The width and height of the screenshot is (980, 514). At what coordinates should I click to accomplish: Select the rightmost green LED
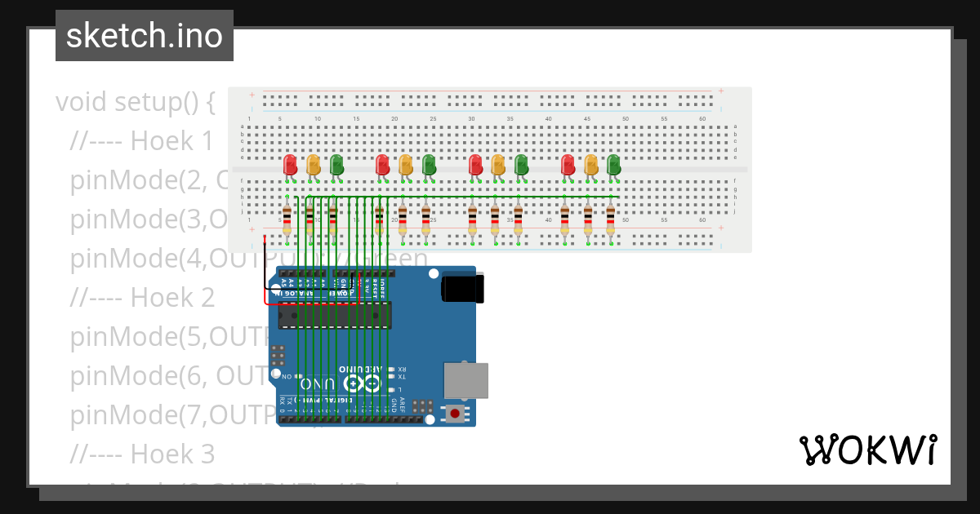614,164
